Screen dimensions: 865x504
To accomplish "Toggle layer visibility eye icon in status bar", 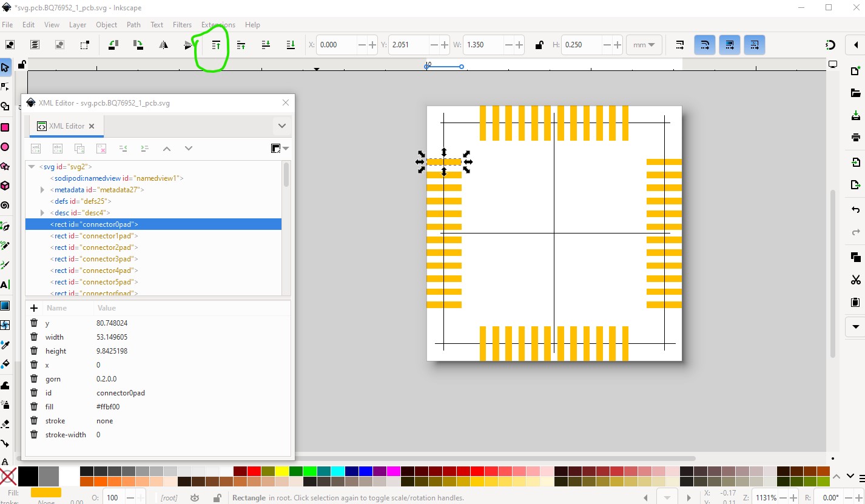I will pos(195,498).
